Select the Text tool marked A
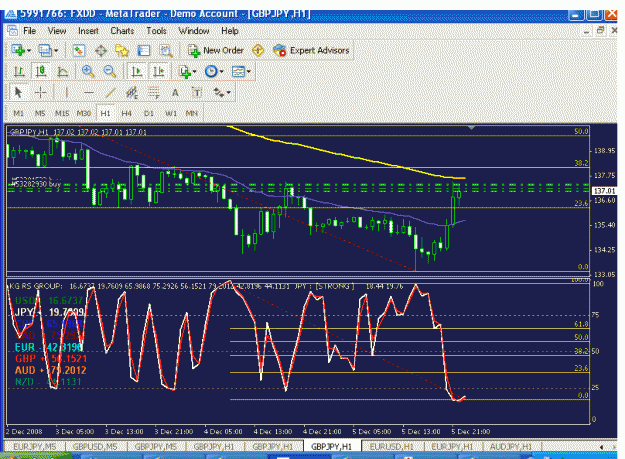Screen dimensions: 625x459 [x=175, y=93]
